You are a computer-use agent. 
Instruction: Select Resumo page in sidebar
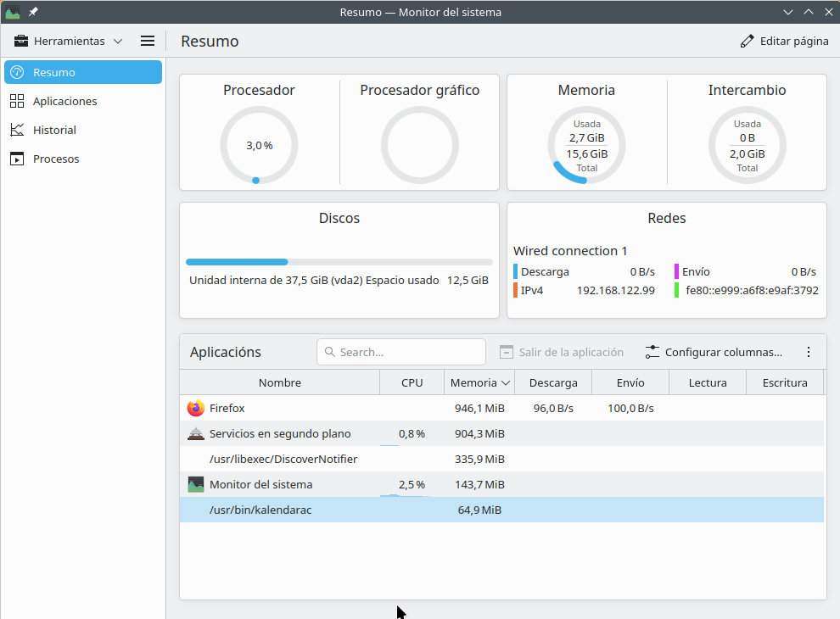(x=83, y=72)
